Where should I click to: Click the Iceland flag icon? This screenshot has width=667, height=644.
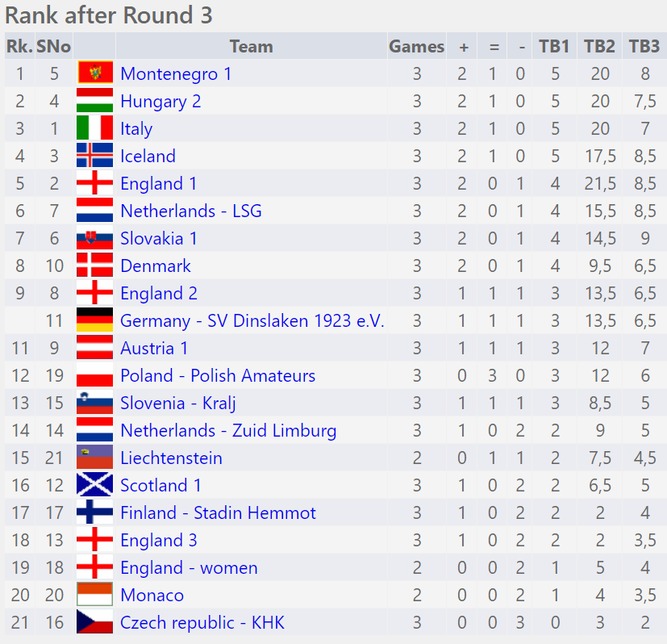94,157
